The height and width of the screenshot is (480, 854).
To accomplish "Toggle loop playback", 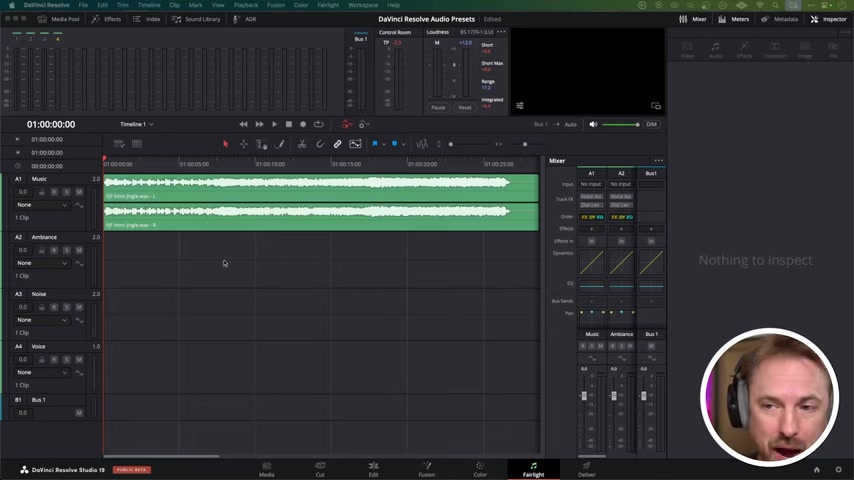I will click(319, 124).
